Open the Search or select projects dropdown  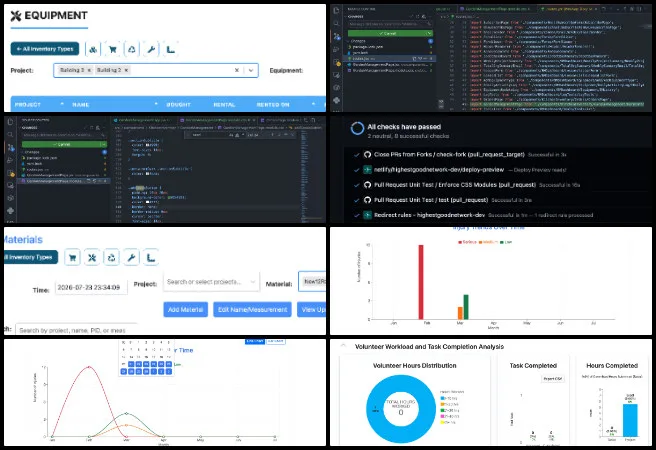[x=211, y=282]
